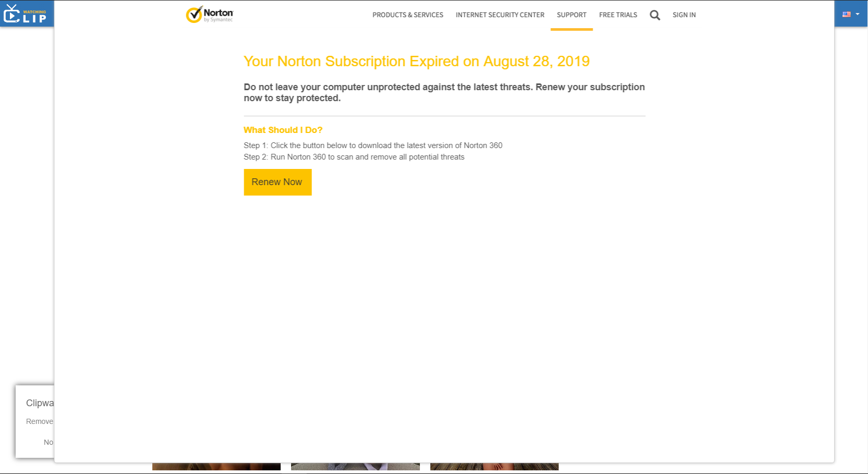Click the 'What Should I Do?' heading
This screenshot has width=868, height=474.
click(x=283, y=130)
